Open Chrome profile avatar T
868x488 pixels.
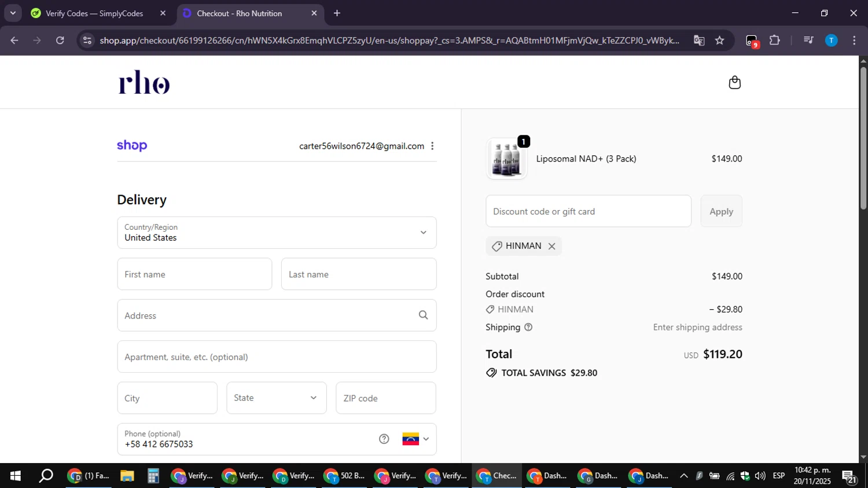tap(831, 40)
